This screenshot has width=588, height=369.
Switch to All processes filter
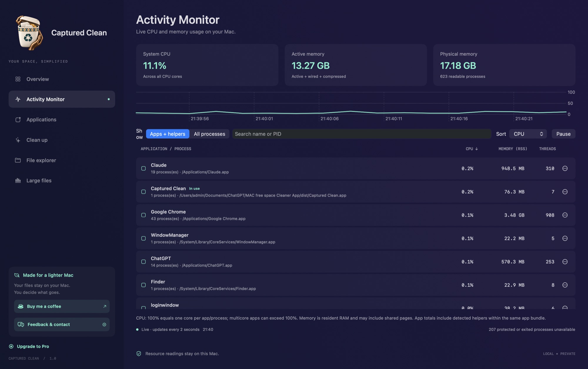point(209,134)
